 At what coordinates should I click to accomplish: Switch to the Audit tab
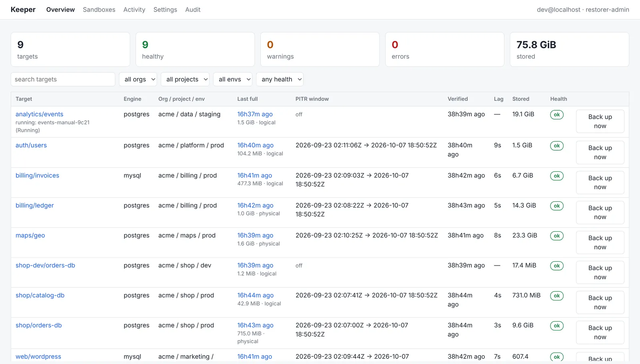pyautogui.click(x=193, y=10)
